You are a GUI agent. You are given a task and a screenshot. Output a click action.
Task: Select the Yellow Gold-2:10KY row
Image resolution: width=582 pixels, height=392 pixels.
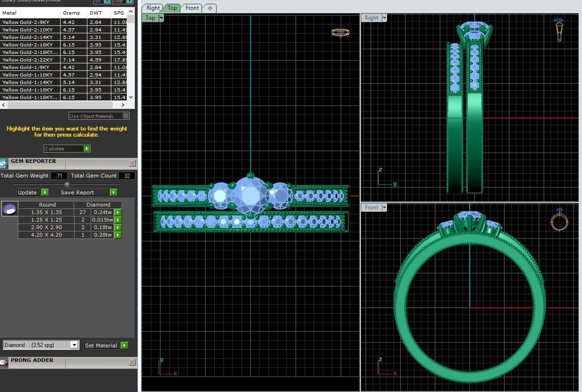(x=64, y=30)
